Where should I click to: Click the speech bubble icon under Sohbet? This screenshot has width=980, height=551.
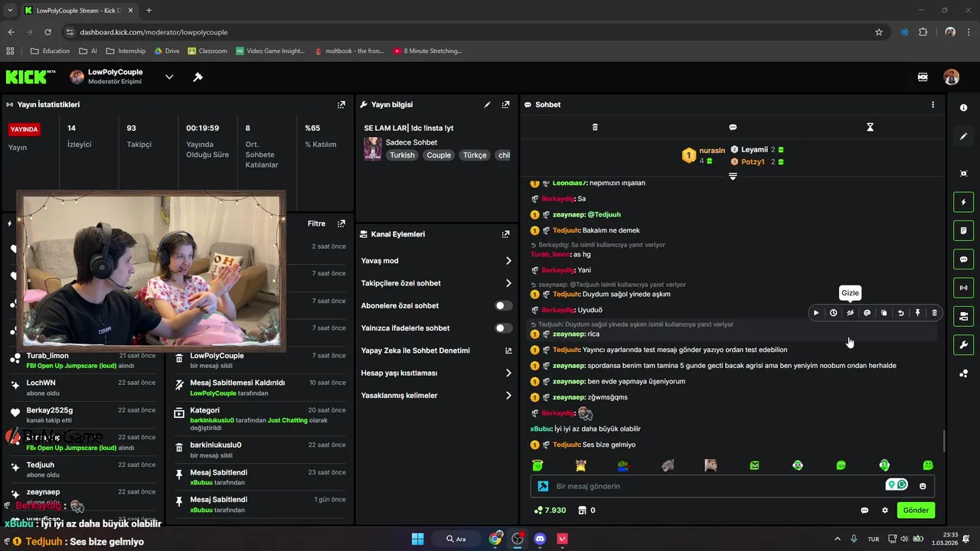coord(733,127)
